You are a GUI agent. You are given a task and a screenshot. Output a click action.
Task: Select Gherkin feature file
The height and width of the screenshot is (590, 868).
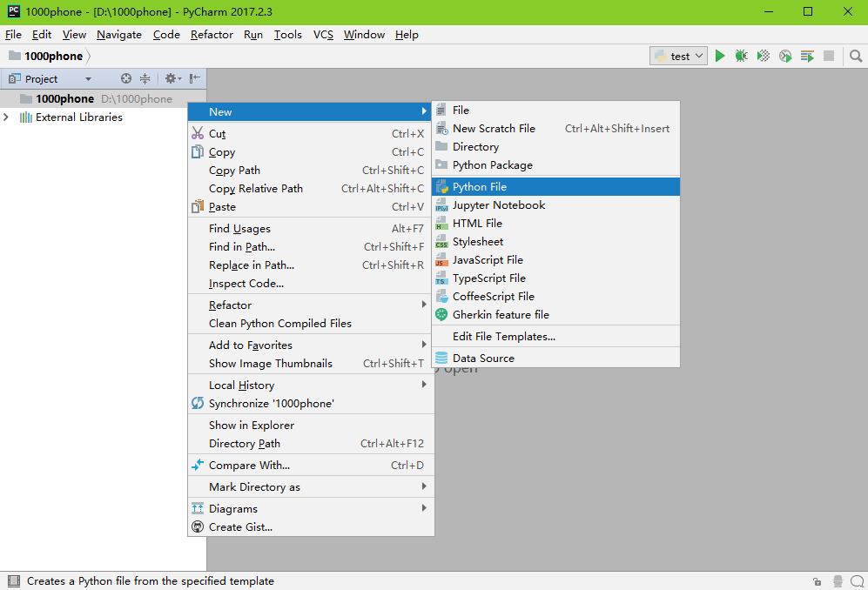pos(555,314)
